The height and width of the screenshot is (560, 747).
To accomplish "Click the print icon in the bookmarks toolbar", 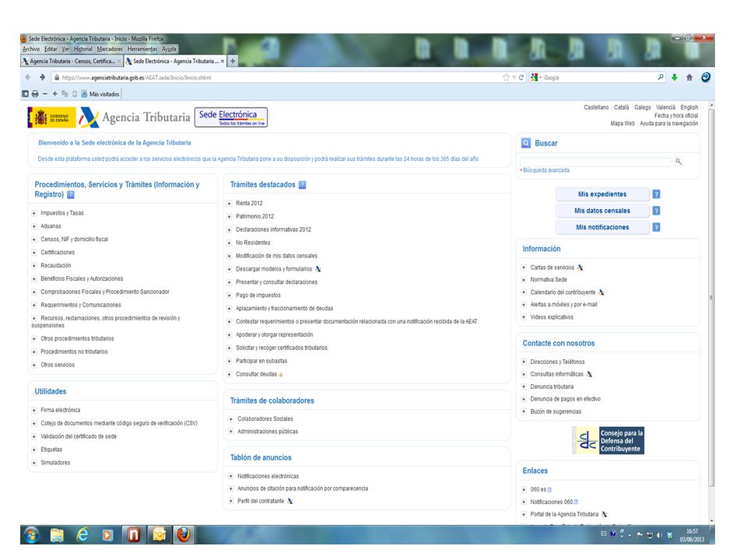I will click(35, 94).
